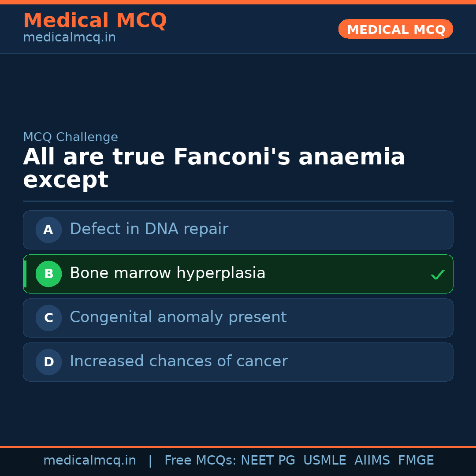Image resolution: width=476 pixels, height=476 pixels.
Task: Click the green bar beside option B
Action: click(25, 274)
